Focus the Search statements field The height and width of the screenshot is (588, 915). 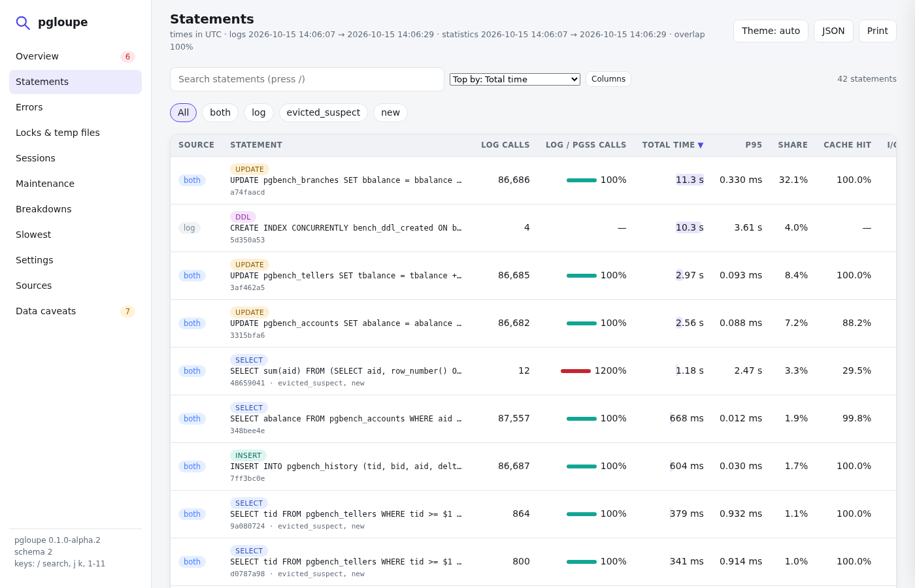[x=307, y=79]
